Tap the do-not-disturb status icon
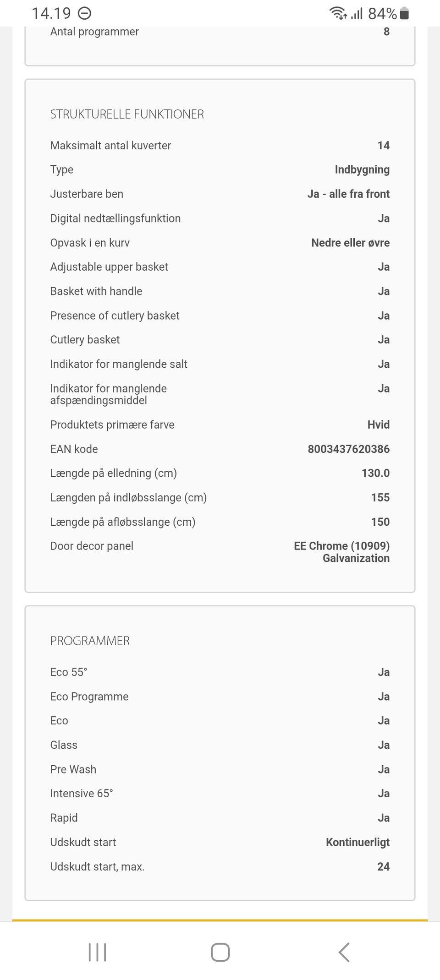The height and width of the screenshot is (980, 440). tap(85, 14)
